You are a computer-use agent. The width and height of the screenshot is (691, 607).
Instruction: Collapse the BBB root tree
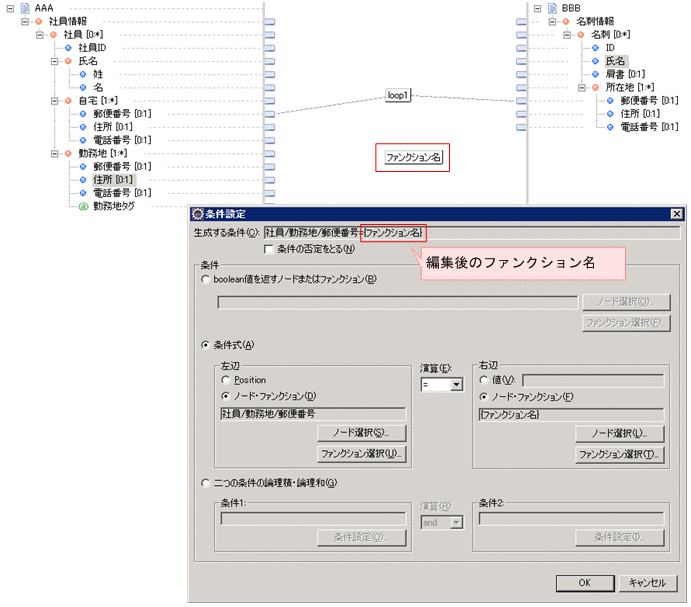537,8
